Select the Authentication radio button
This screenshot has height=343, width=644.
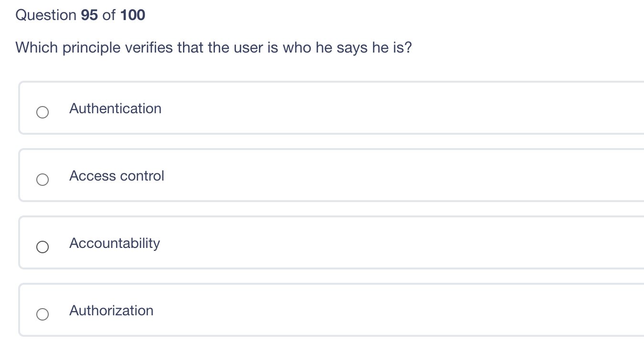(x=43, y=112)
